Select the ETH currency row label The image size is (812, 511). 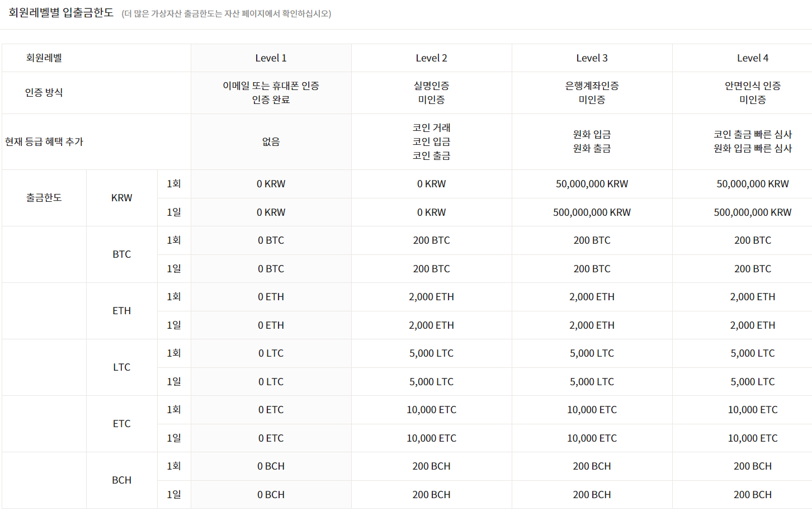tap(121, 311)
